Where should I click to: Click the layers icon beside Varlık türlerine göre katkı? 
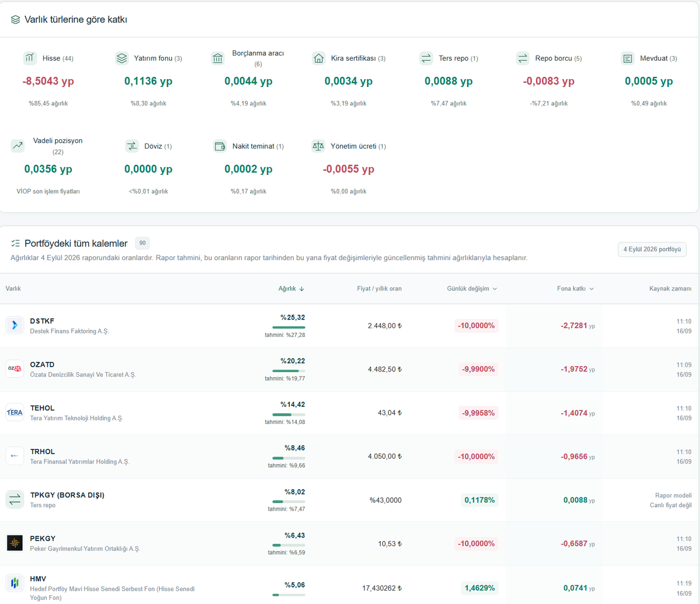point(16,20)
